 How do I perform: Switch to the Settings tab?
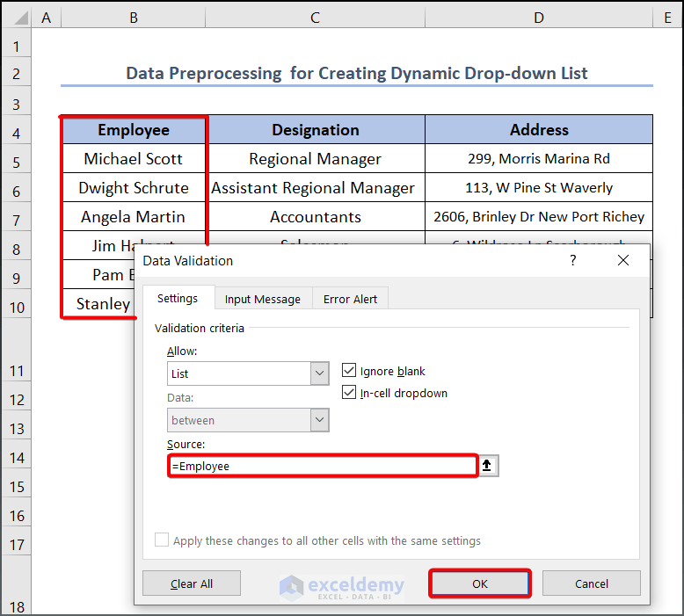click(178, 298)
